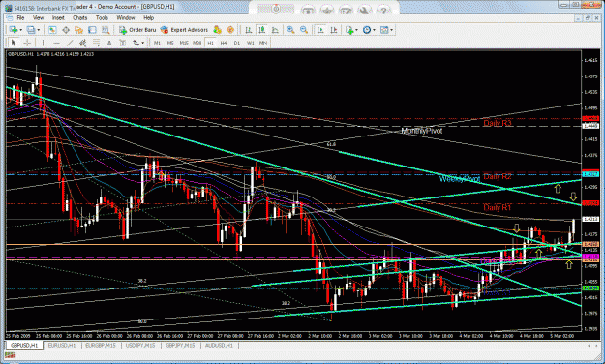Screen dimensions: 605x364
Task: Click the Indicators list icon
Action: click(x=349, y=30)
